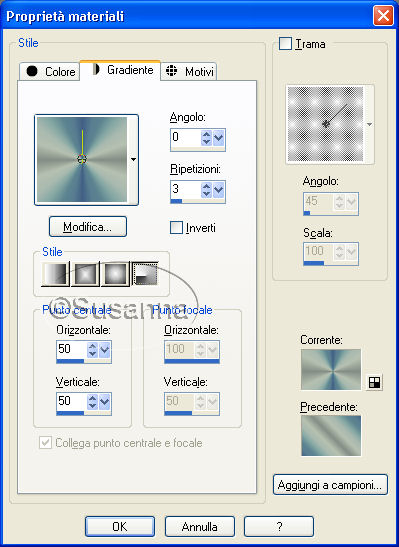Click the Trama Scala value field
This screenshot has width=399, height=547.
point(319,252)
